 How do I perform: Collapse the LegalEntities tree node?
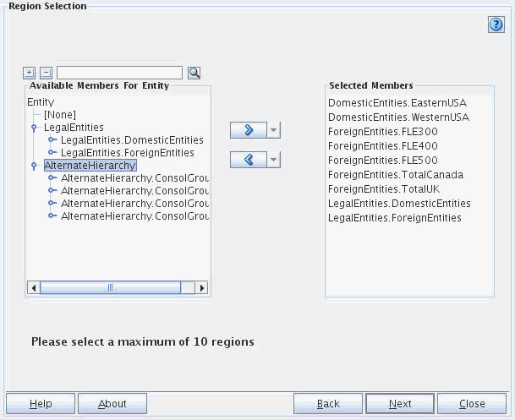33,128
